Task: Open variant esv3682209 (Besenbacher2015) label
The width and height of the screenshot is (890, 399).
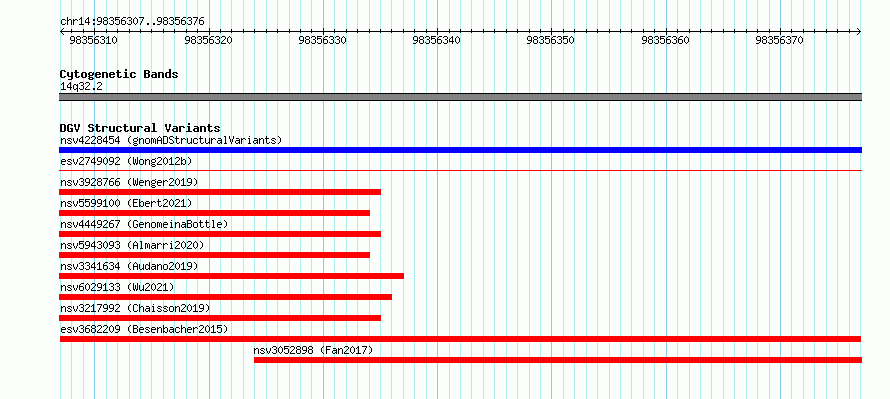Action: [144, 329]
